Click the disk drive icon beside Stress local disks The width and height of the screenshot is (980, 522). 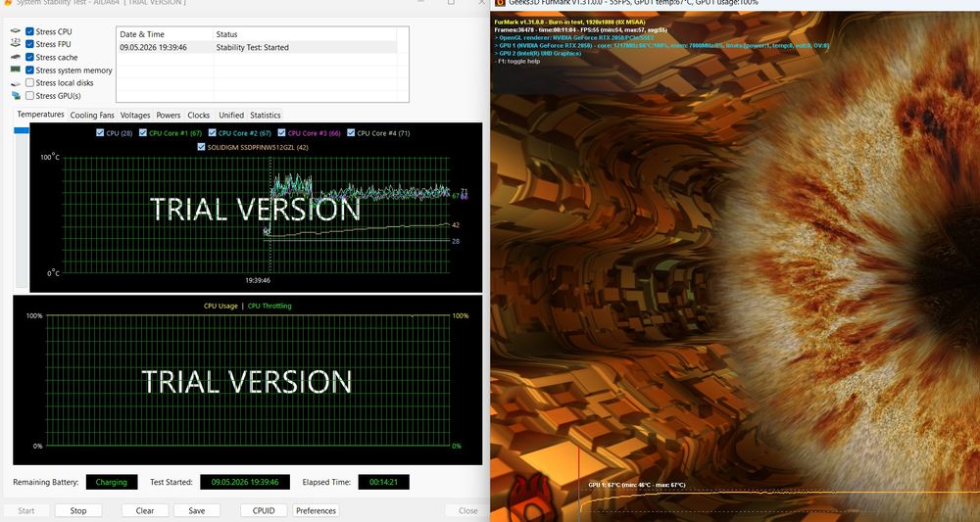pos(16,83)
